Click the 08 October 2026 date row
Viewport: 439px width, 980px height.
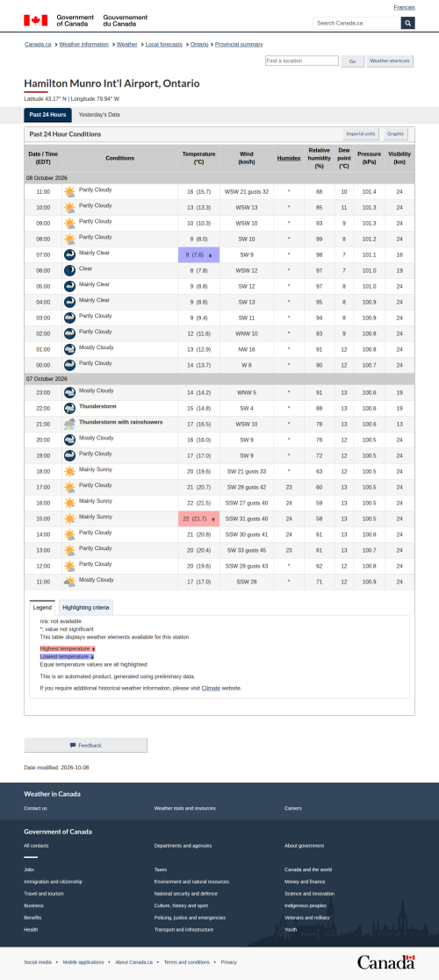(x=219, y=178)
